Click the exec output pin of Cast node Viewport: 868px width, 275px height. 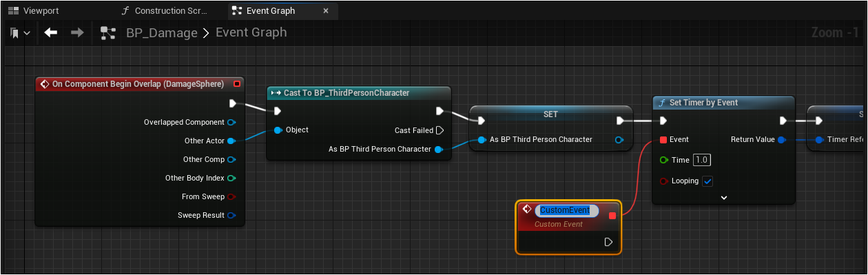440,111
